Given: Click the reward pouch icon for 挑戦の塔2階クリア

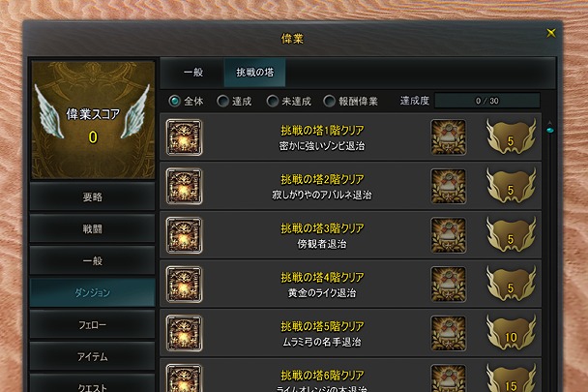Looking at the screenshot, I should pos(449,186).
